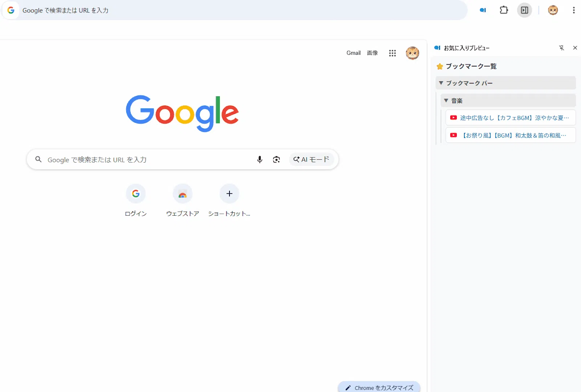Screen dimensions: 581x392
Task: Open the Chrome three-dot menu
Action: coord(574,10)
